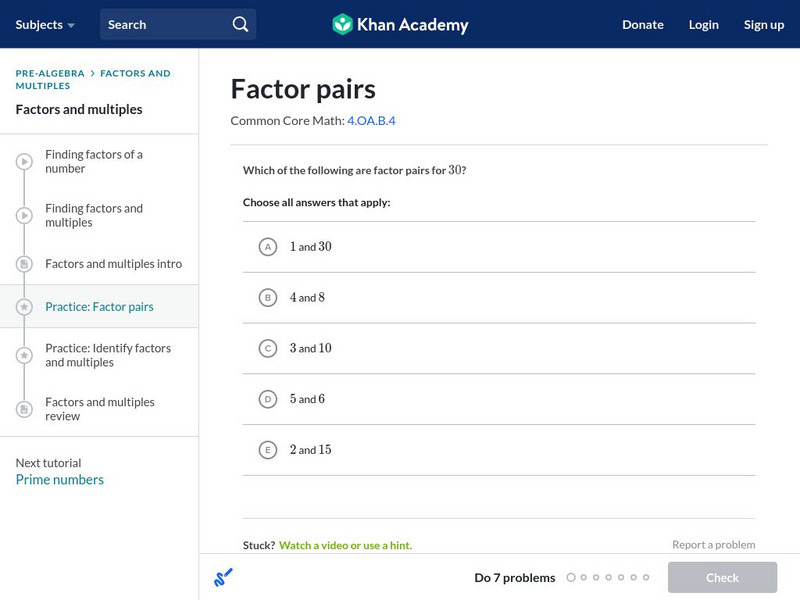Click the play icon for Finding factors of a number
The height and width of the screenshot is (600, 800).
click(x=24, y=162)
